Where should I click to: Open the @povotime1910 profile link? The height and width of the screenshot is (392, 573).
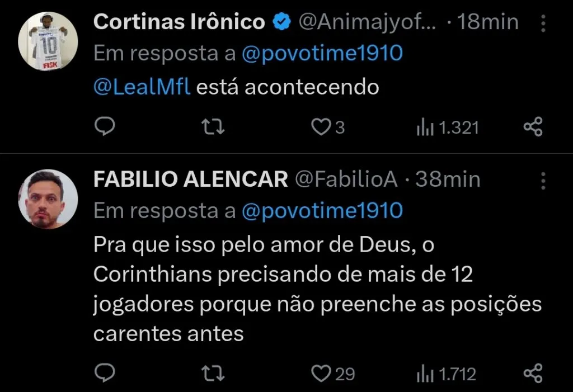[x=322, y=54]
